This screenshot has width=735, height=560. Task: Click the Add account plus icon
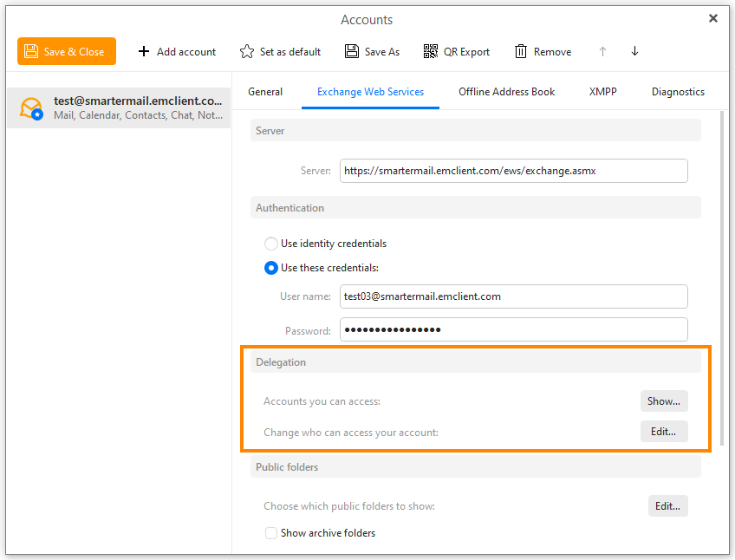pos(144,51)
